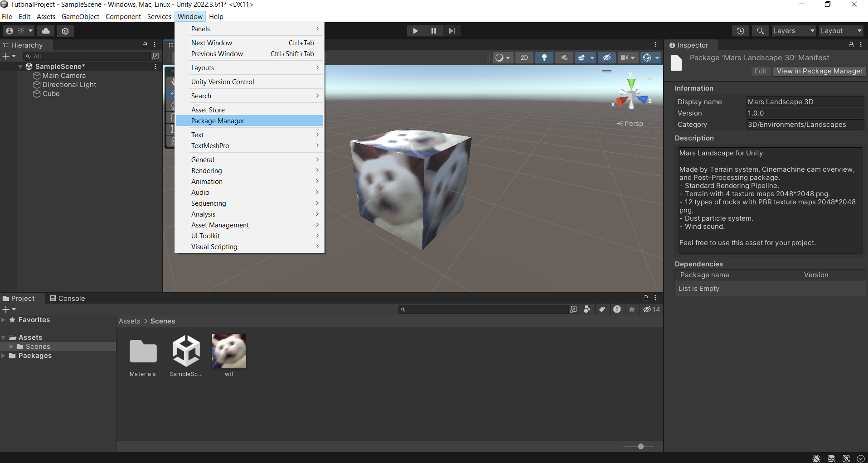Open scene camera settings dropdown
This screenshot has width=868, height=463.
(628, 58)
